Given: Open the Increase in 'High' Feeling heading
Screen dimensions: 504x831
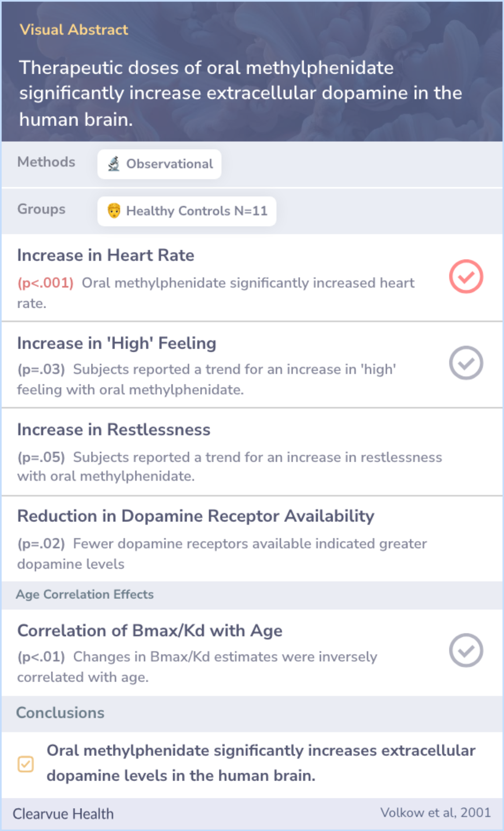Looking at the screenshot, I should 117,343.
